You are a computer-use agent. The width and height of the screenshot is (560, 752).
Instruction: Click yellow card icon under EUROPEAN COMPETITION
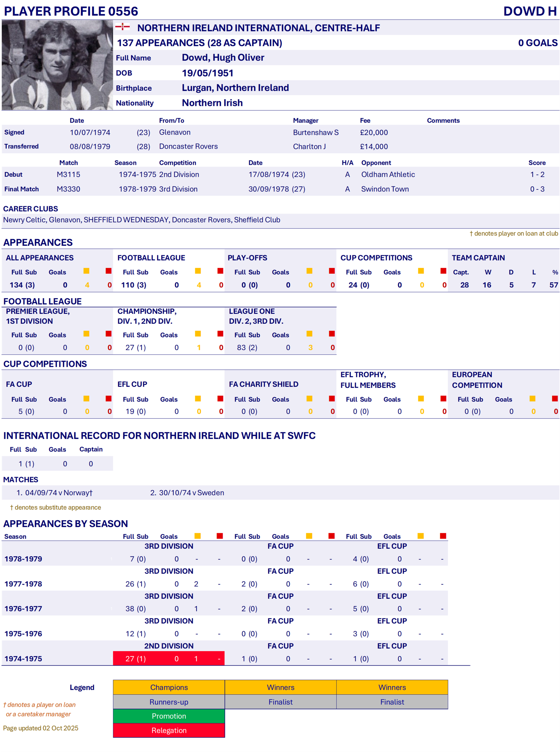[x=533, y=399]
